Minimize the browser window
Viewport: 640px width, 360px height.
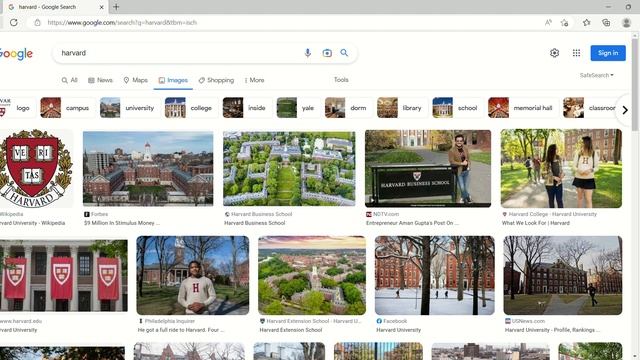(608, 7)
